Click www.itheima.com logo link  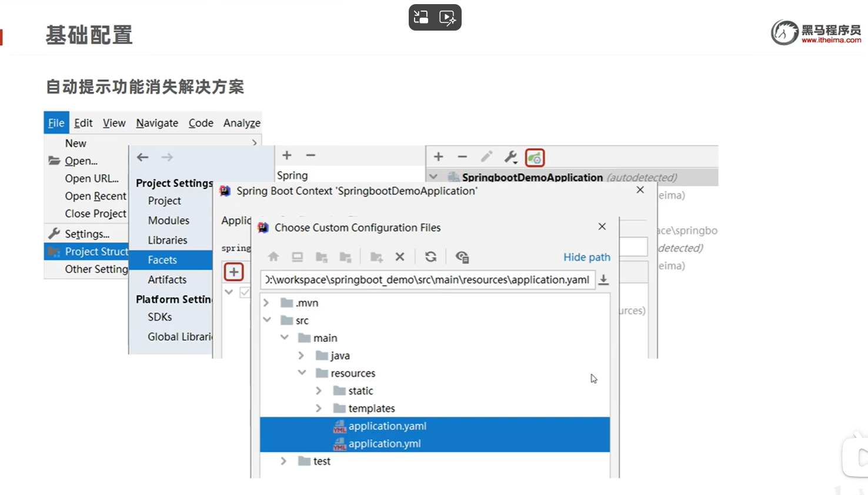point(831,40)
